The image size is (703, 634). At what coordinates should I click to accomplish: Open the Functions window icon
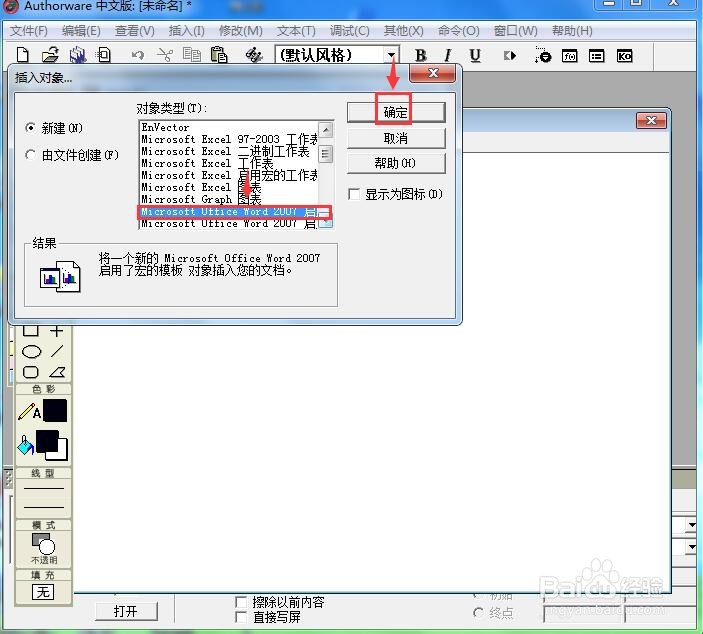pyautogui.click(x=569, y=56)
